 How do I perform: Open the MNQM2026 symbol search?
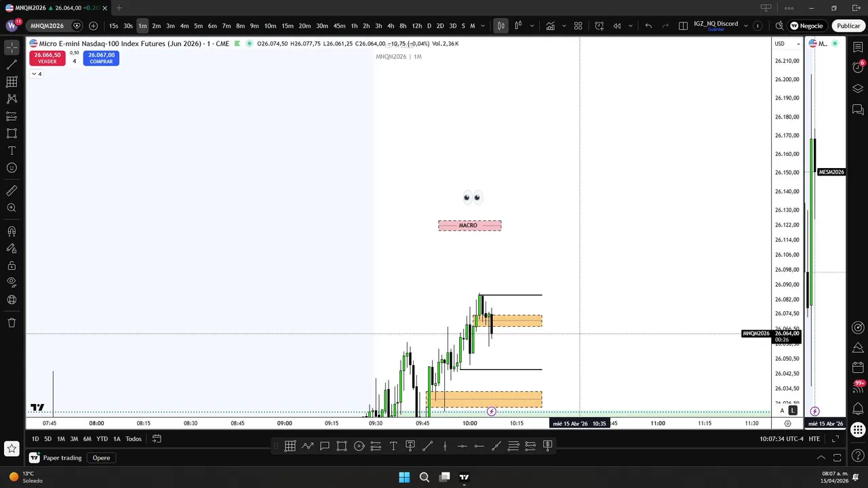coord(47,26)
